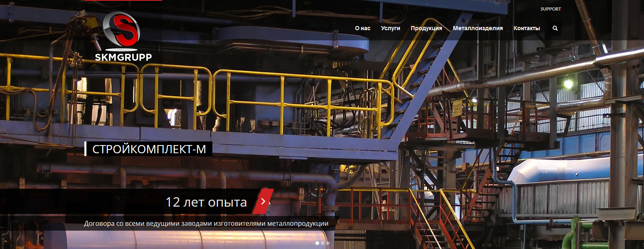Click the red accent bar above the logo
The image size is (644, 249).
pos(123,0)
